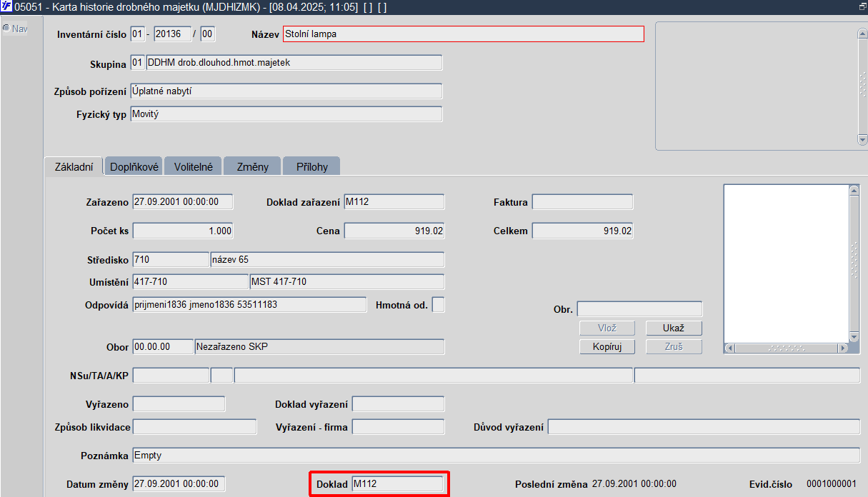Click the disabled Zruš button

[x=674, y=347]
